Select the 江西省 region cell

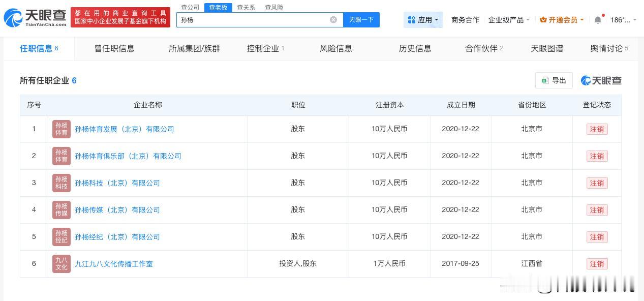pos(532,263)
